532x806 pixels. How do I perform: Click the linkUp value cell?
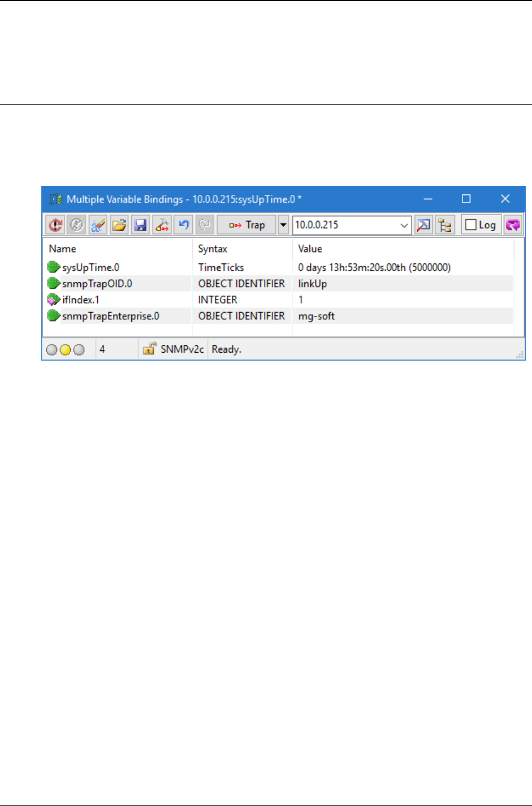[x=313, y=284]
